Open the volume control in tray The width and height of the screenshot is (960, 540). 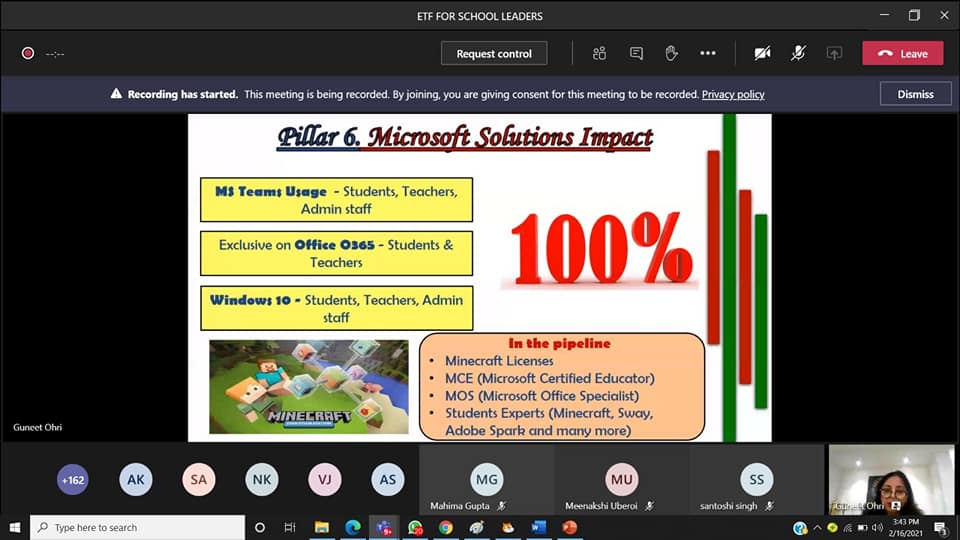tap(877, 527)
